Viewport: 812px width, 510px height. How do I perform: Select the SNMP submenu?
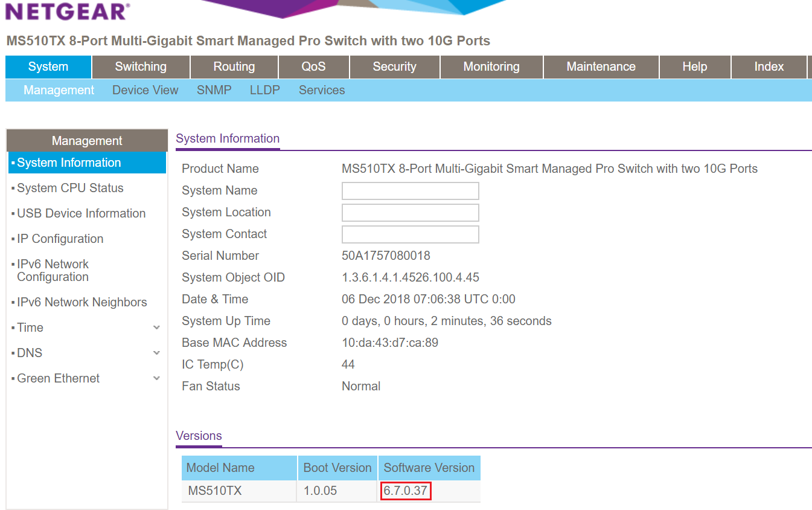coord(214,90)
